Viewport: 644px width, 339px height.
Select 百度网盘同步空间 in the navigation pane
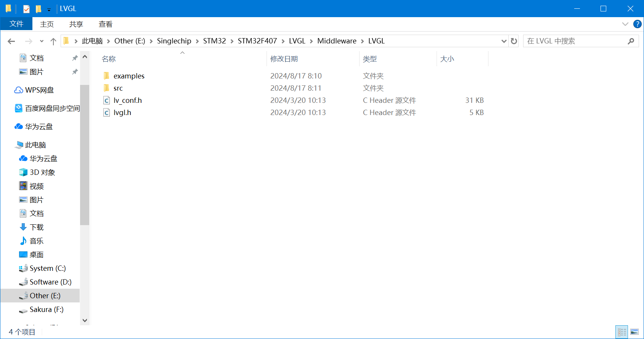tap(52, 108)
